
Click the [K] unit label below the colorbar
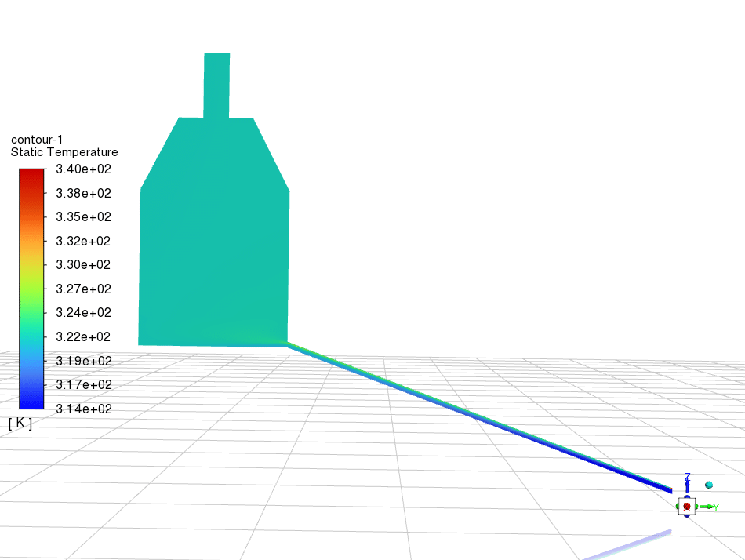(x=20, y=423)
